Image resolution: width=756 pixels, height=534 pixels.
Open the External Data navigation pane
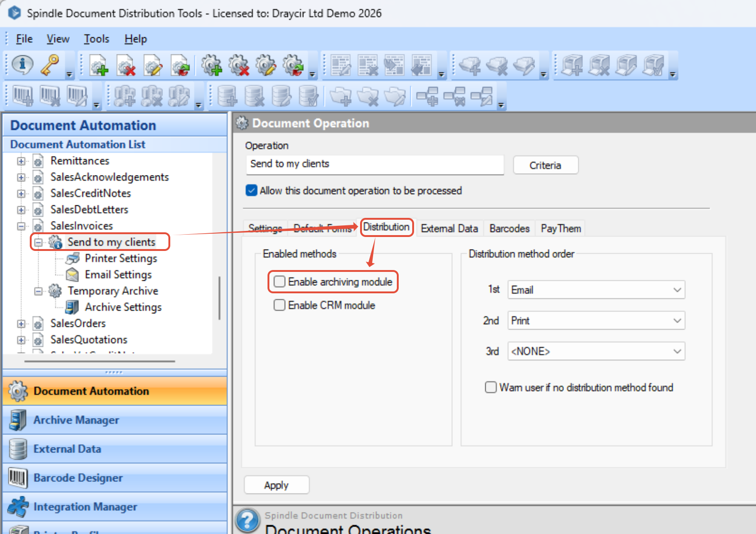pos(114,448)
